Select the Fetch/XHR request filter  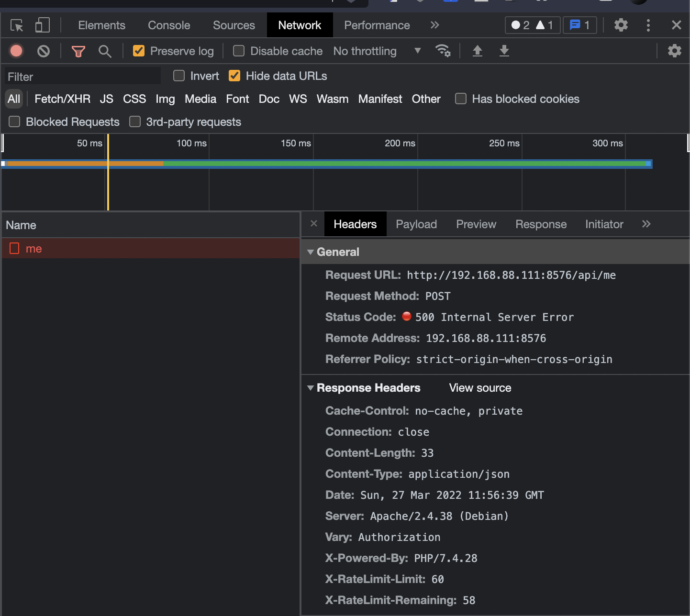coord(62,99)
